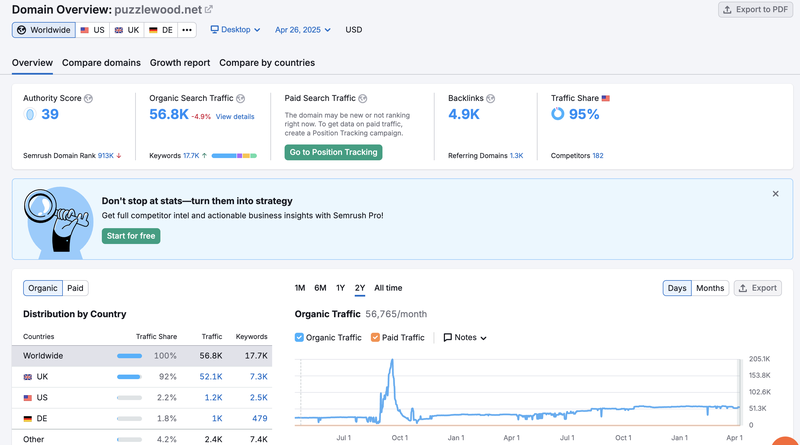Image resolution: width=800 pixels, height=445 pixels.
Task: Click the 1.3K Referring Domains link
Action: (516, 156)
